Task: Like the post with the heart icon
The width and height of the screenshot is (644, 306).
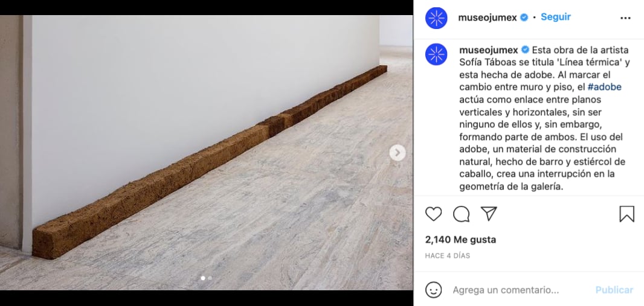Action: pos(433,214)
